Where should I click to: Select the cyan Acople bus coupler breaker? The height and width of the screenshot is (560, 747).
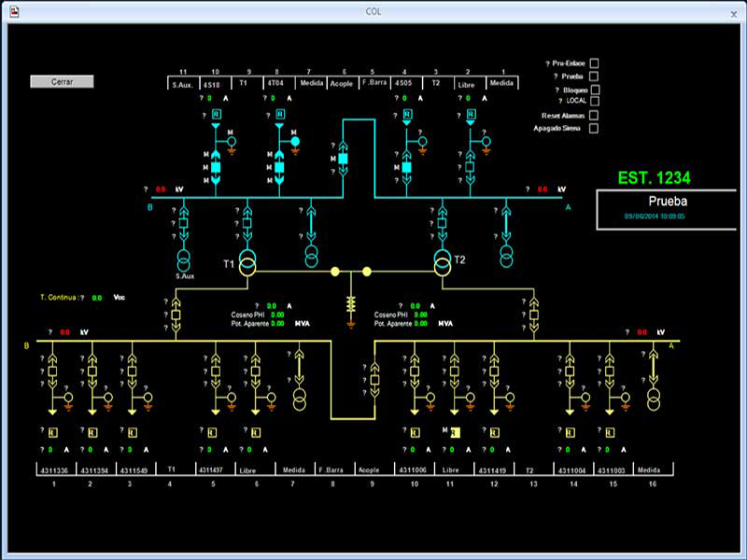(x=343, y=159)
